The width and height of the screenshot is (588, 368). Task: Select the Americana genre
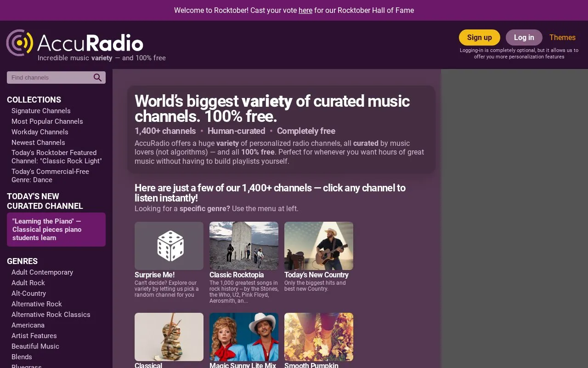tap(28, 325)
